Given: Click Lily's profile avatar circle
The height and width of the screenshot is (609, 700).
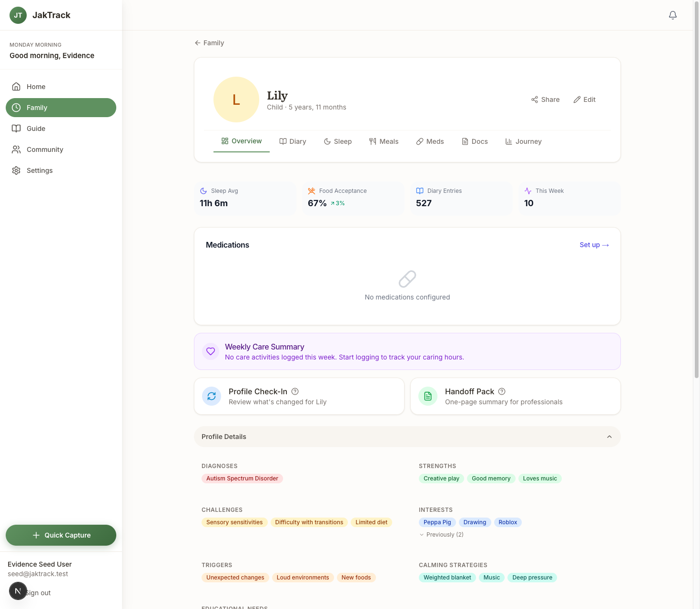Looking at the screenshot, I should tap(236, 100).
